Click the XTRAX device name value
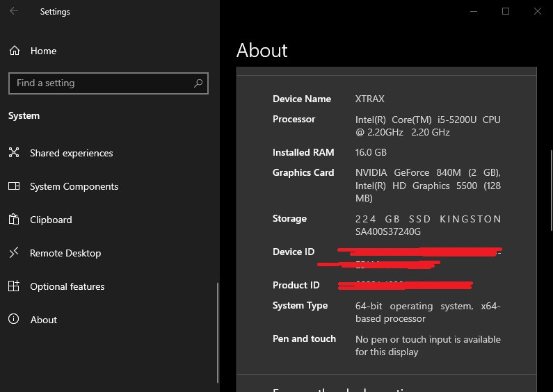 369,99
